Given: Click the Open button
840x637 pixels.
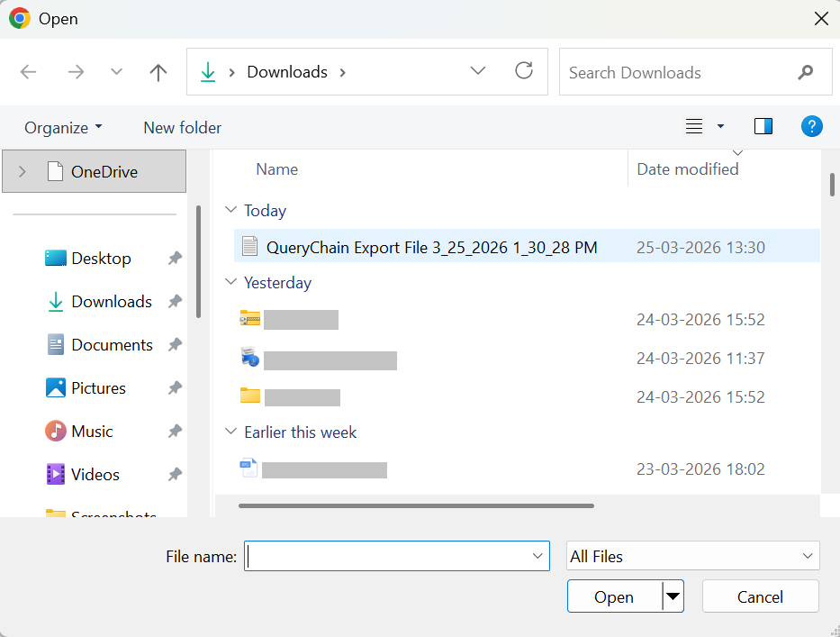Looking at the screenshot, I should [614, 596].
